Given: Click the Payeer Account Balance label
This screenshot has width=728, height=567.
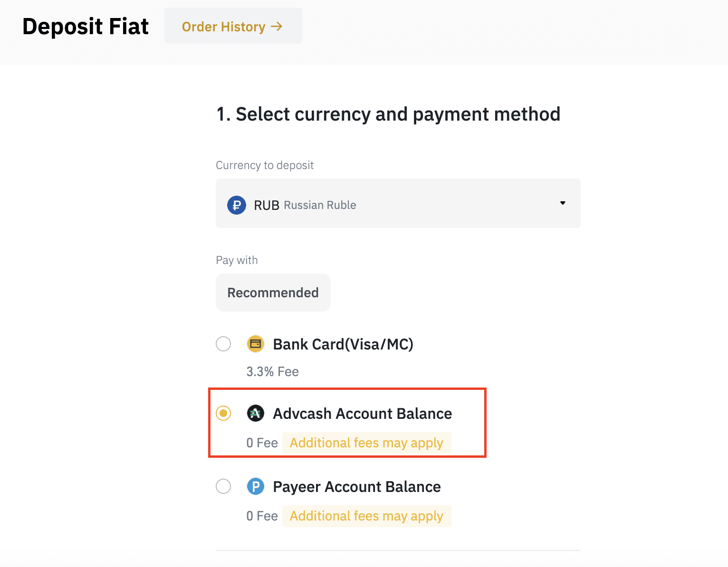Looking at the screenshot, I should [x=357, y=487].
